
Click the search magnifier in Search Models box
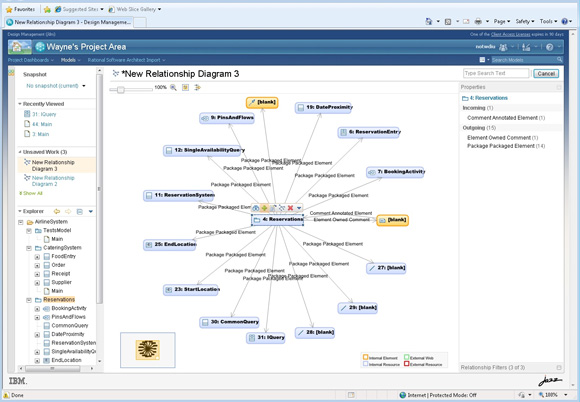(559, 60)
